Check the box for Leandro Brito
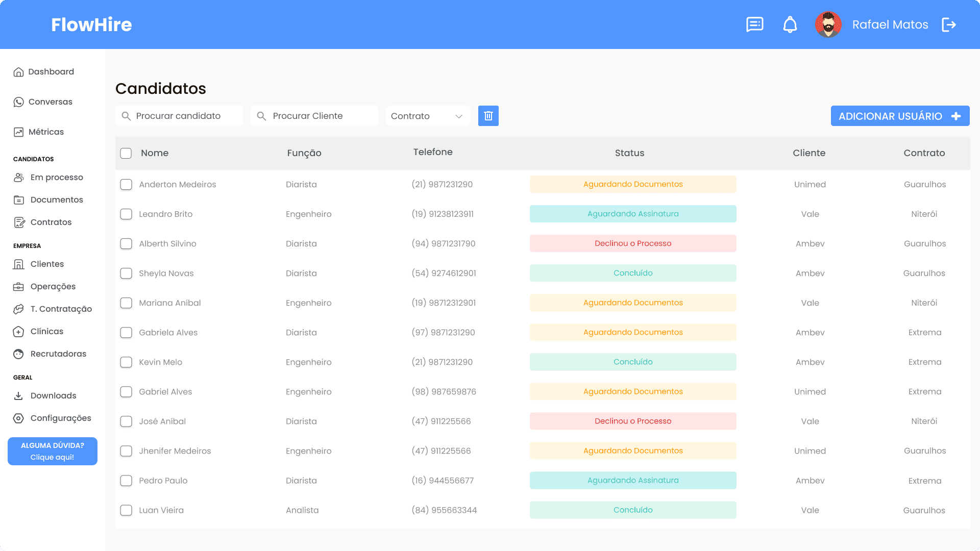 [x=126, y=214]
